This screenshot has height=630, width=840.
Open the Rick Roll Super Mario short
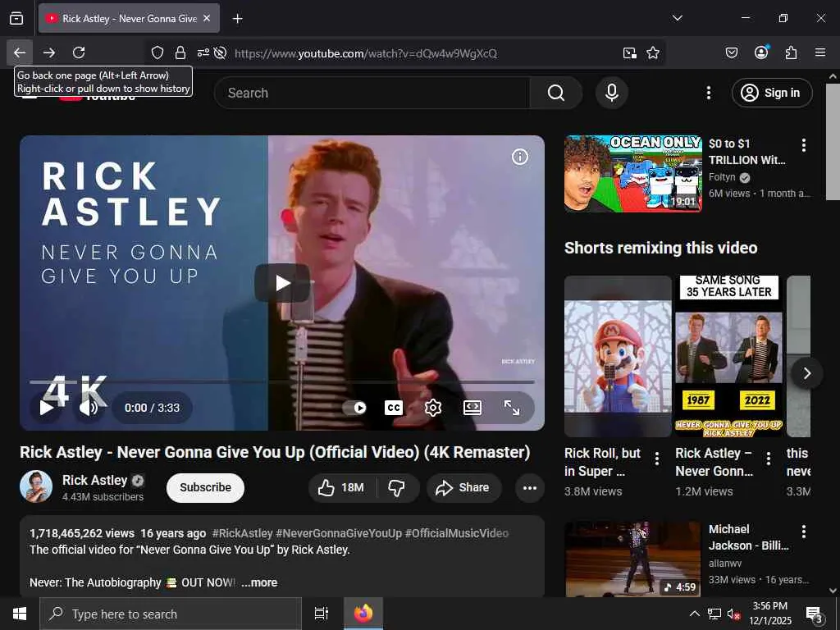[x=618, y=356]
